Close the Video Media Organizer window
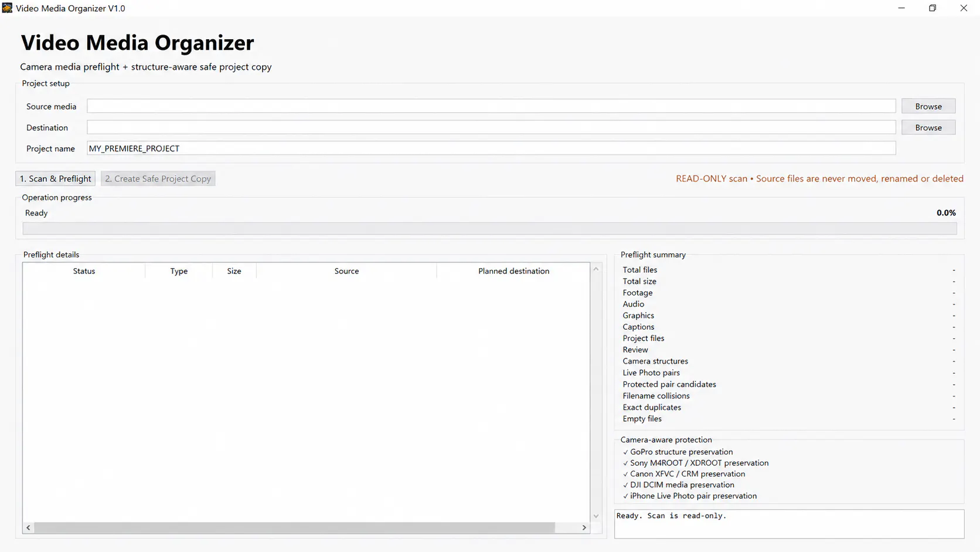This screenshot has width=980, height=552. (964, 8)
